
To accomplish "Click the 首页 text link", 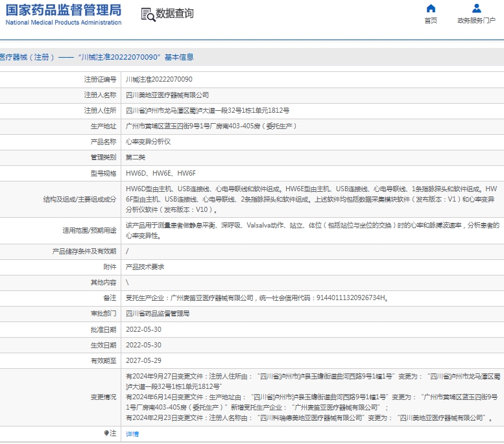I will [x=431, y=21].
